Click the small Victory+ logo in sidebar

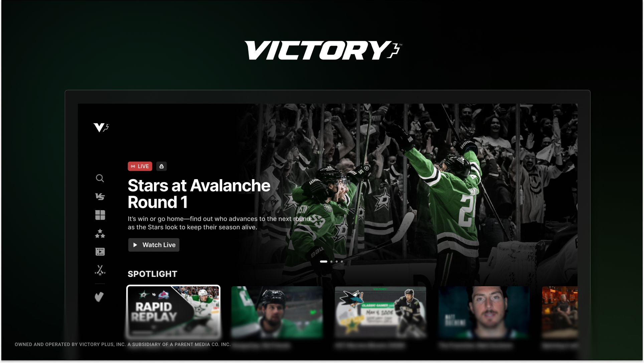[x=101, y=127]
